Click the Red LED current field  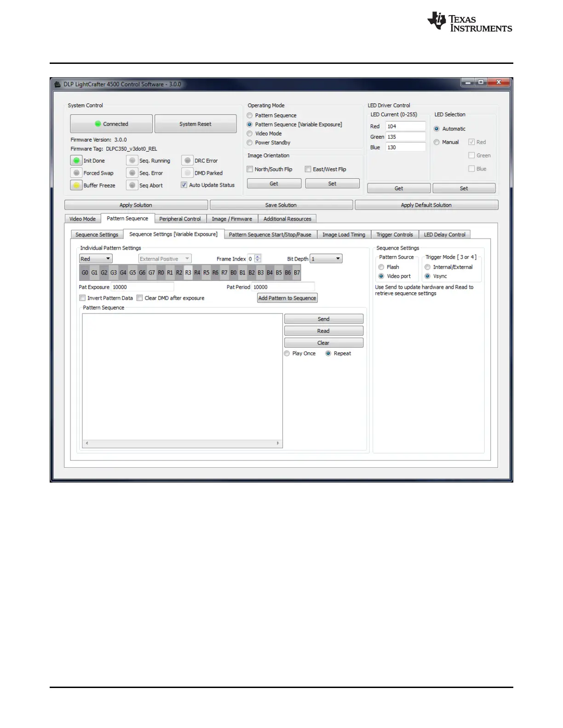pyautogui.click(x=406, y=126)
